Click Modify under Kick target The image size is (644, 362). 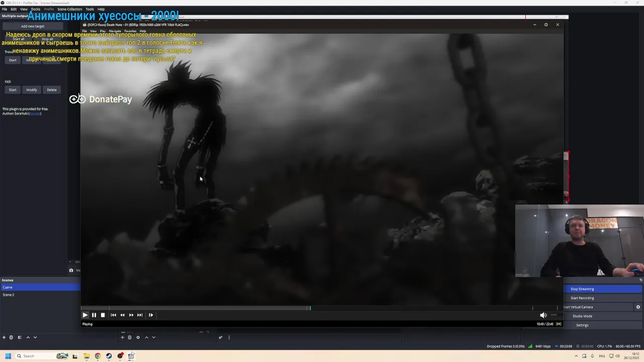tap(32, 90)
